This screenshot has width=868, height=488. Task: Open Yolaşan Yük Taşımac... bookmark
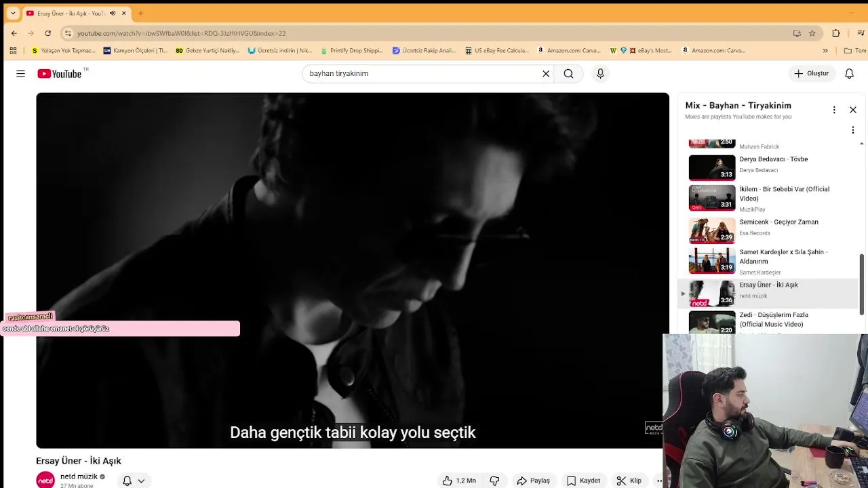tap(63, 50)
